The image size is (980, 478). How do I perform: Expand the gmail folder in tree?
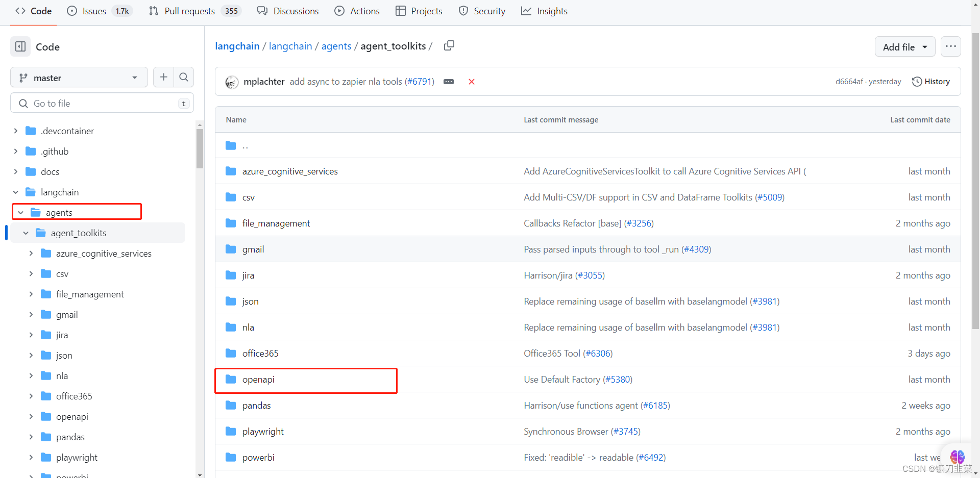31,314
